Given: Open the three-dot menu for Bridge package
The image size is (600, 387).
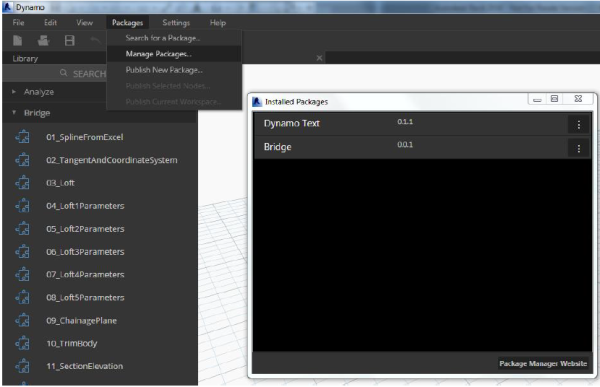Looking at the screenshot, I should click(579, 148).
